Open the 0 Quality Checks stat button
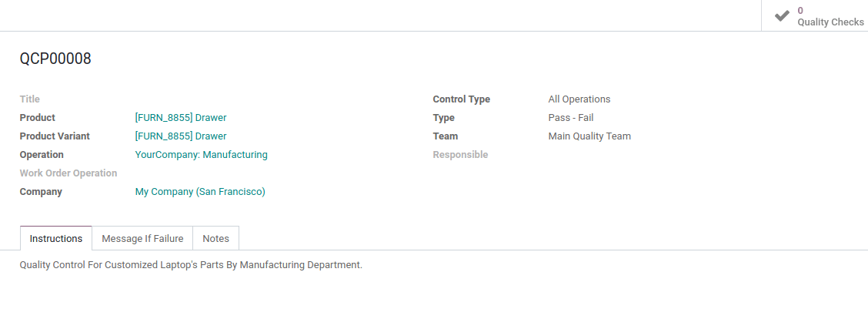Screen dimensions: 868x309 (x=815, y=15)
